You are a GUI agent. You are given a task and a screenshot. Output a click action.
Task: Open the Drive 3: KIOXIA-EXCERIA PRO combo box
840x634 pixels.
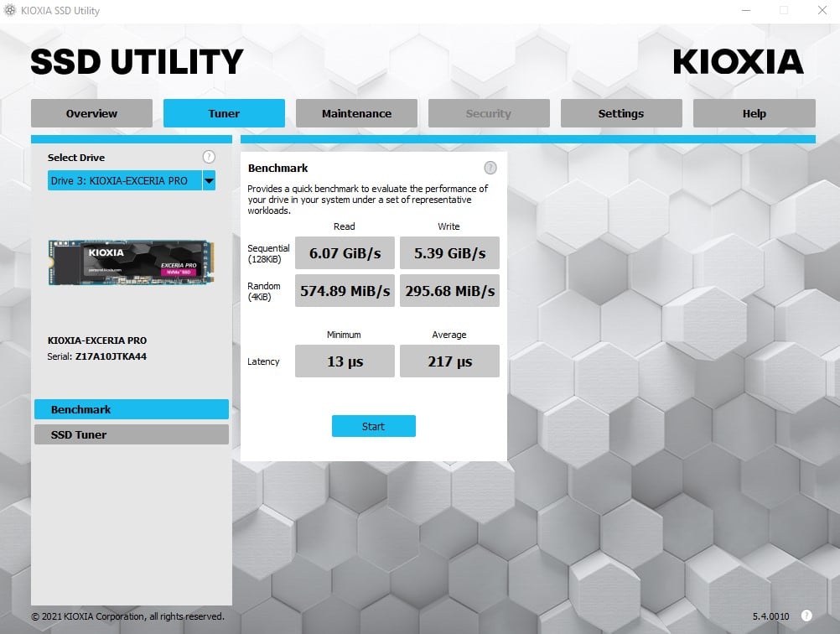coord(124,180)
